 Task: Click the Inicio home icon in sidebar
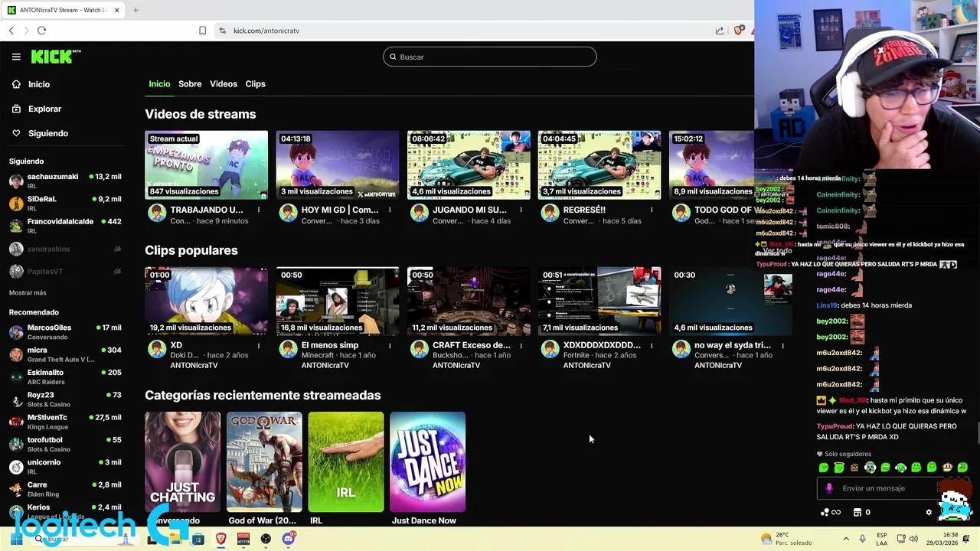tap(16, 84)
